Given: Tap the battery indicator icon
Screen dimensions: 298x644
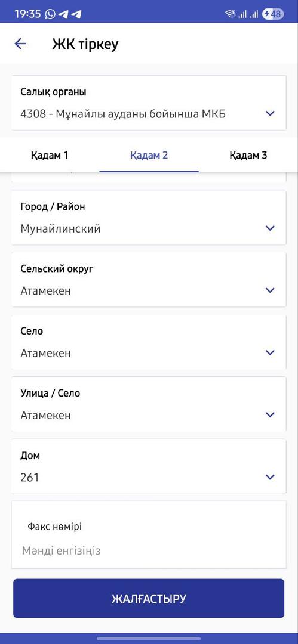Looking at the screenshot, I should click(273, 14).
